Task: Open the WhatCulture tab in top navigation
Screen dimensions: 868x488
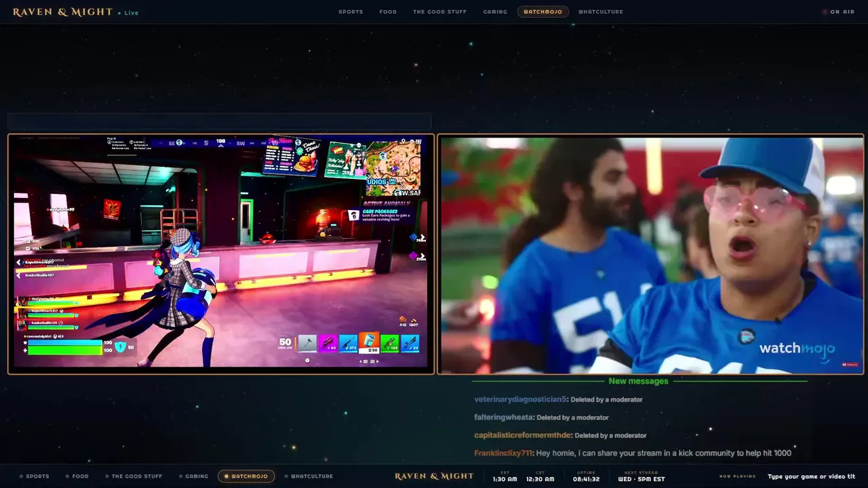Action: click(x=601, y=12)
